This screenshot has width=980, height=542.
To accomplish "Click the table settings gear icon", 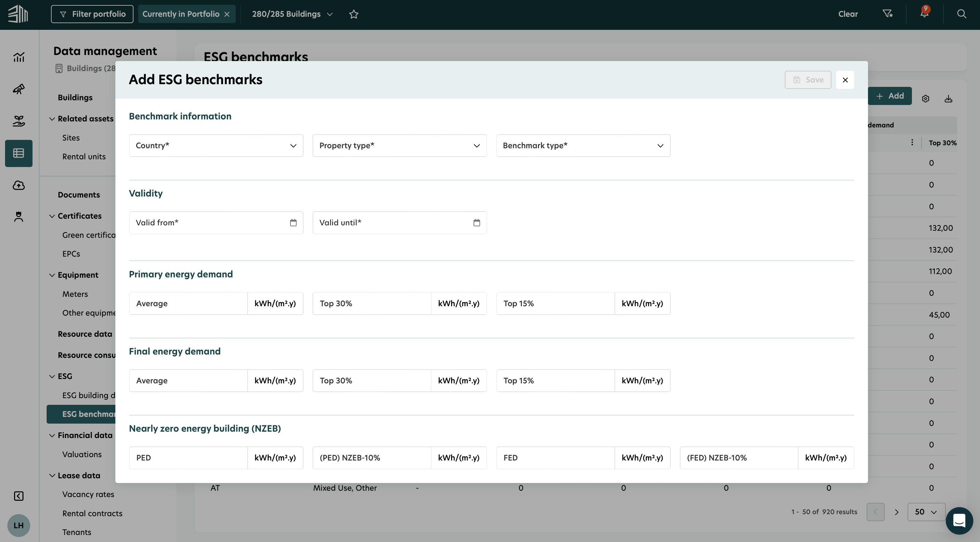I will coord(925,99).
